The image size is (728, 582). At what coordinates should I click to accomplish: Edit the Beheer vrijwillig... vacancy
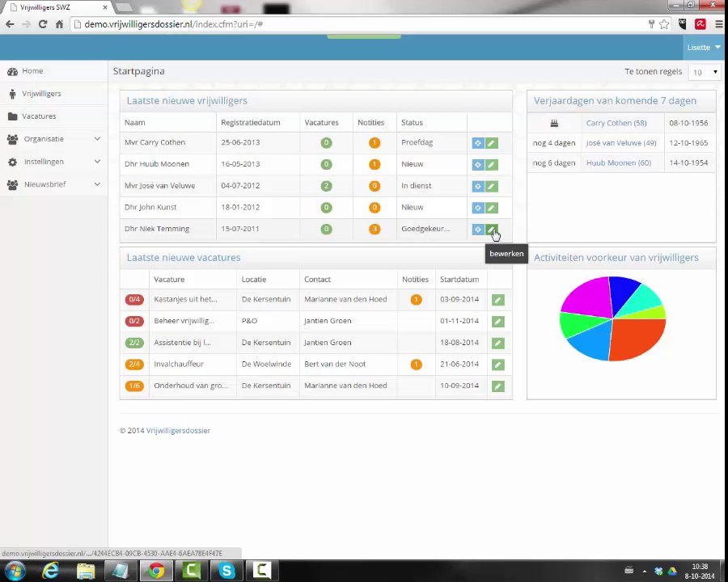click(498, 321)
